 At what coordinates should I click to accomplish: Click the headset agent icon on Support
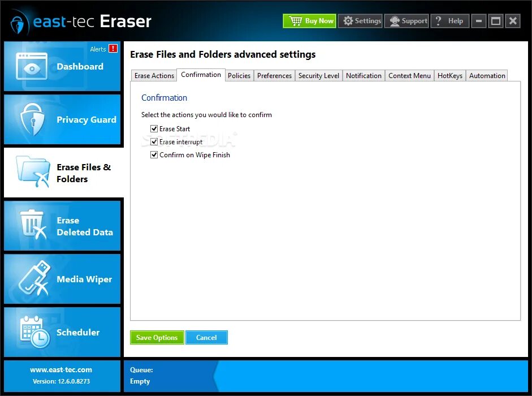(x=395, y=21)
